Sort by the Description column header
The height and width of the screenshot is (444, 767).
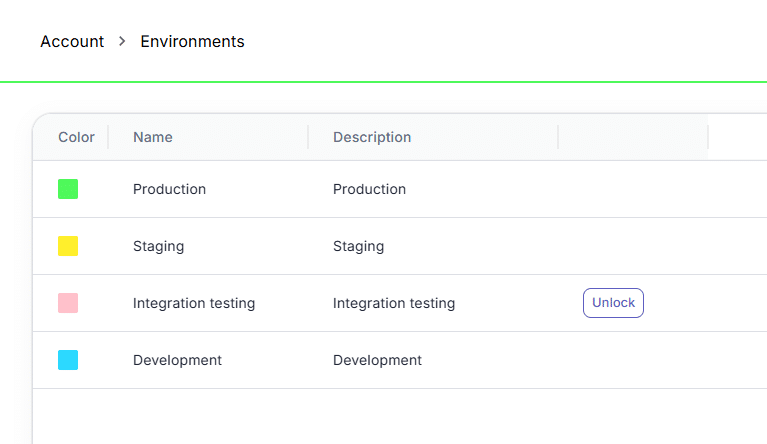coord(372,137)
